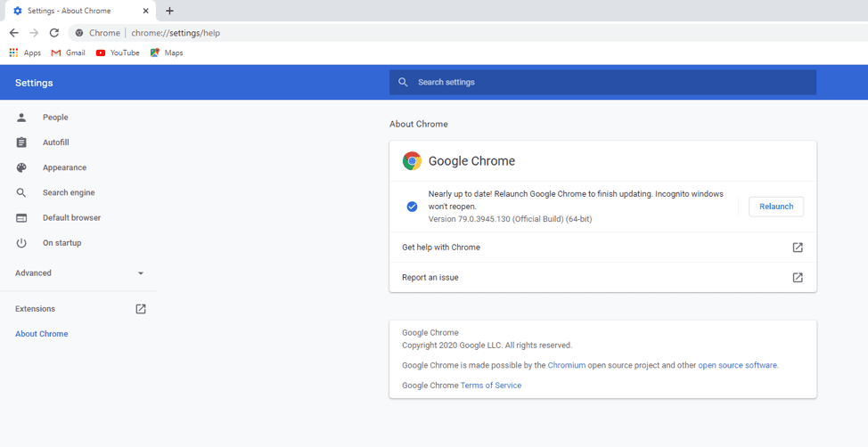Open the open source software link
The image size is (868, 447).
[738, 365]
